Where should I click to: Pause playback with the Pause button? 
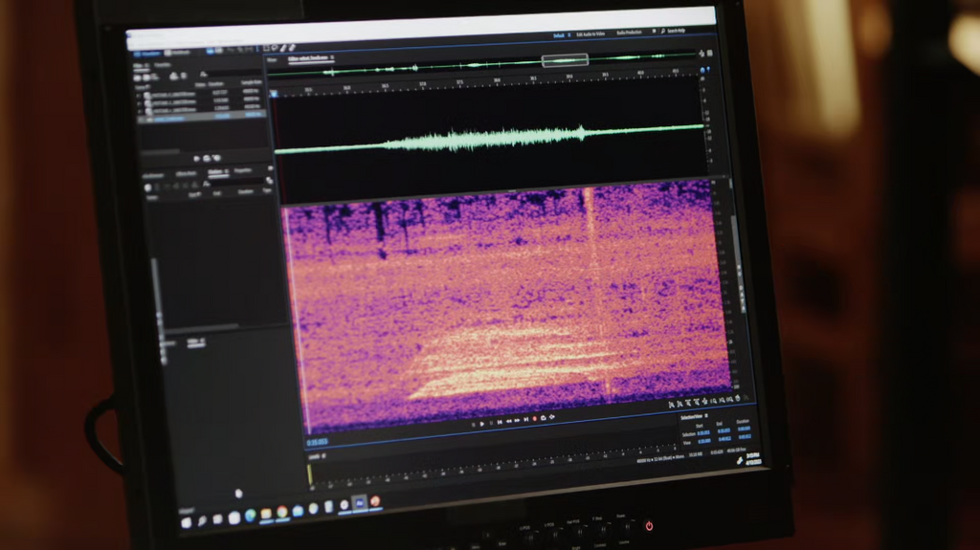point(491,423)
